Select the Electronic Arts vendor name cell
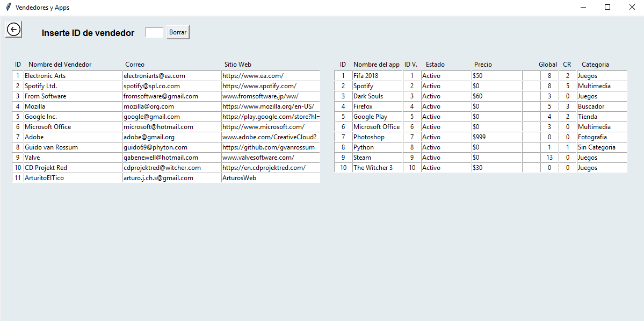Image resolution: width=644 pixels, height=321 pixels. pyautogui.click(x=73, y=76)
